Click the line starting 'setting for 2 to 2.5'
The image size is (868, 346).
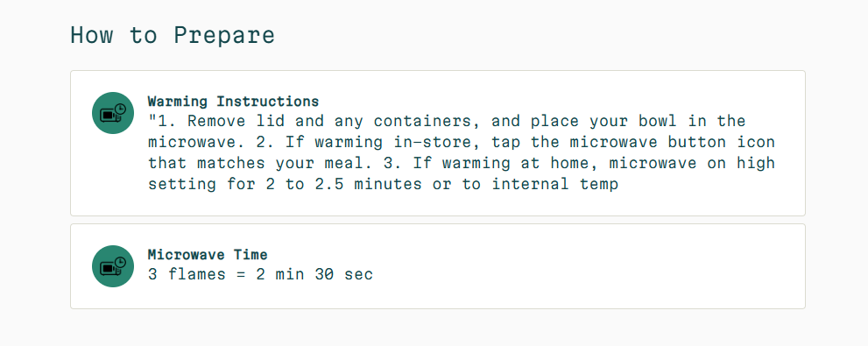[383, 184]
